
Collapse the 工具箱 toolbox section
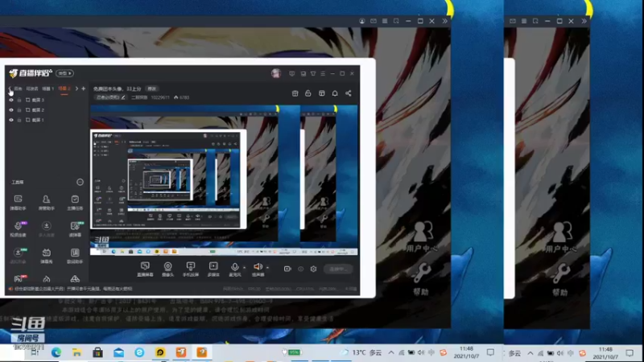pos(80,182)
